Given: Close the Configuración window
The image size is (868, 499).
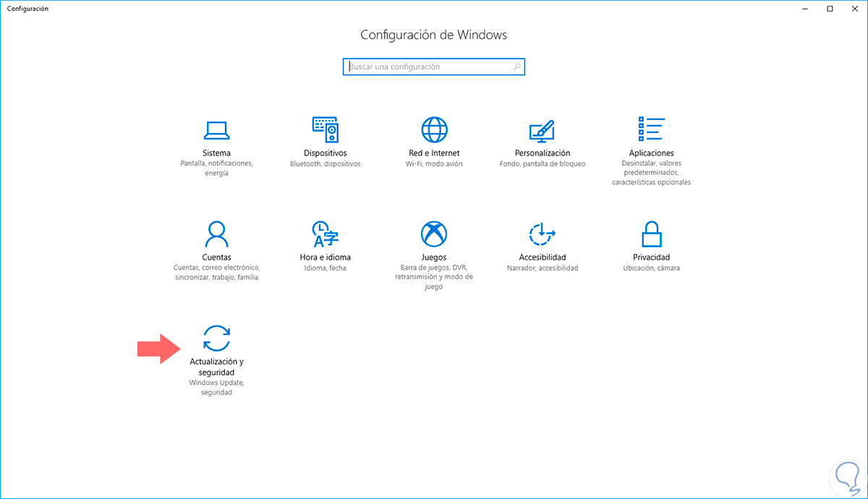Looking at the screenshot, I should pos(854,8).
